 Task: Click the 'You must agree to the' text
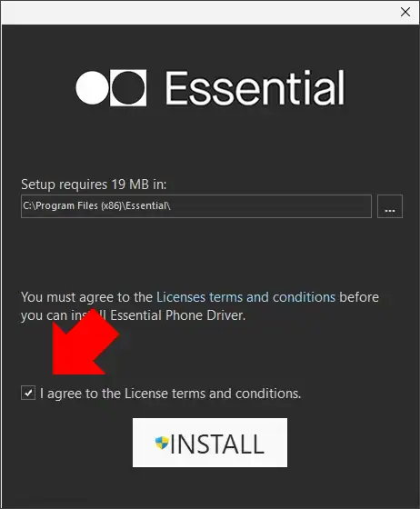(86, 297)
